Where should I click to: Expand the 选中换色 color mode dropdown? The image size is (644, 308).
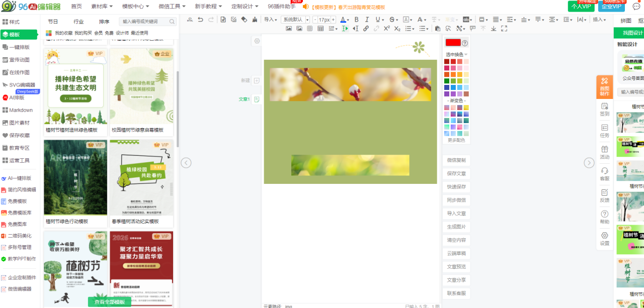point(456,54)
